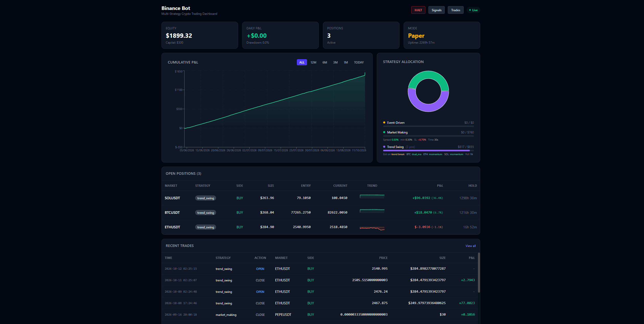The width and height of the screenshot is (644, 324).
Task: Click the Binance Bot title
Action: [x=176, y=8]
